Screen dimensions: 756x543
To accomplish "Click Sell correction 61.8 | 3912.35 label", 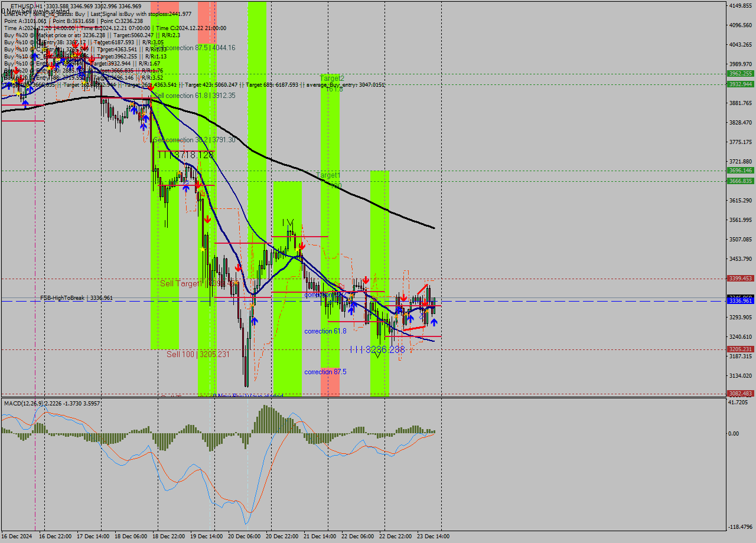I will click(x=195, y=96).
